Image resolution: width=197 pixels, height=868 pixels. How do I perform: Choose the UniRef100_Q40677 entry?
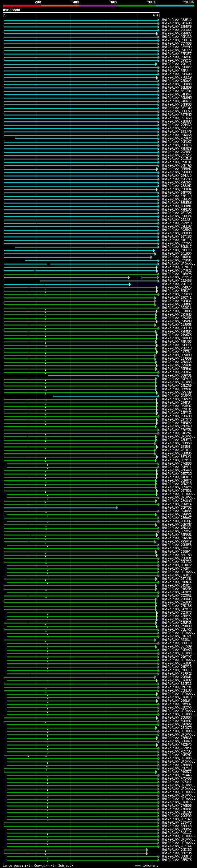click(x=177, y=101)
